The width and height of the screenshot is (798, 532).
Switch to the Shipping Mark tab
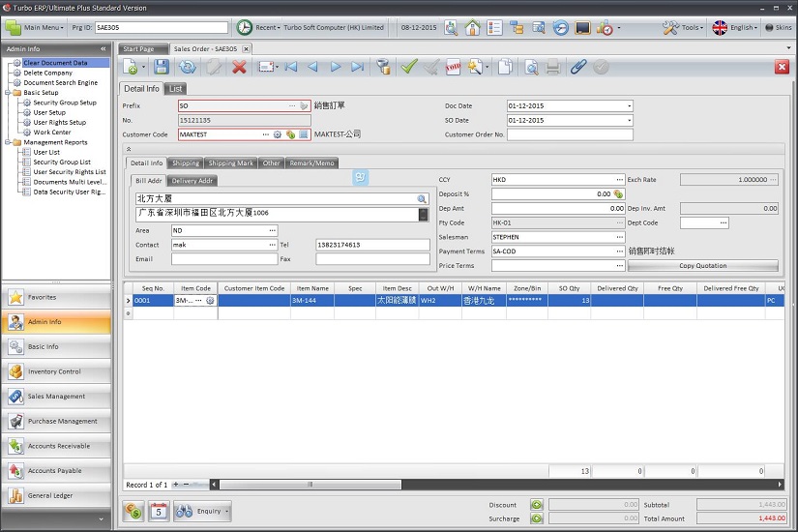[x=230, y=163]
